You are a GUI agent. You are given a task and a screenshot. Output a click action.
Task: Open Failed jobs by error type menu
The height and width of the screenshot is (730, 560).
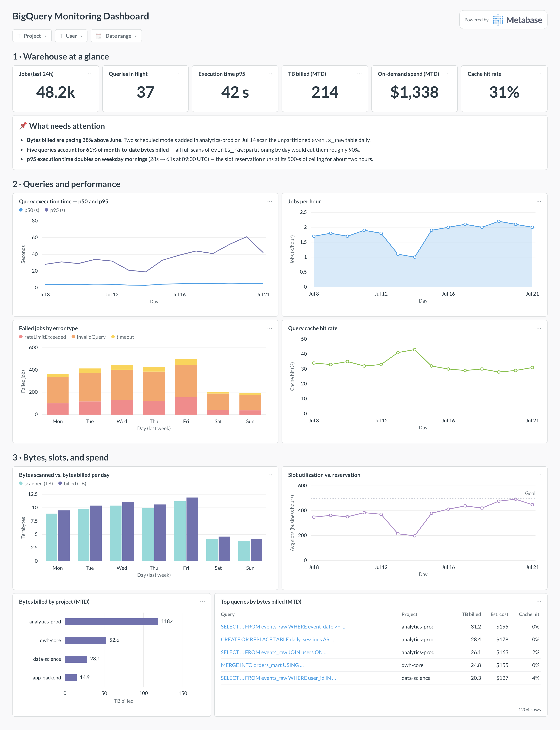[x=270, y=328]
